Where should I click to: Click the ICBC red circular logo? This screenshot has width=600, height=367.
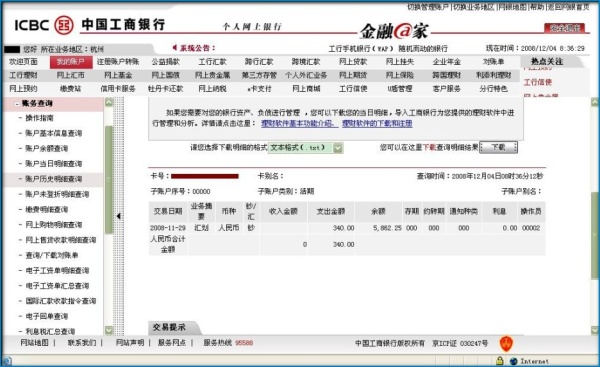[64, 25]
